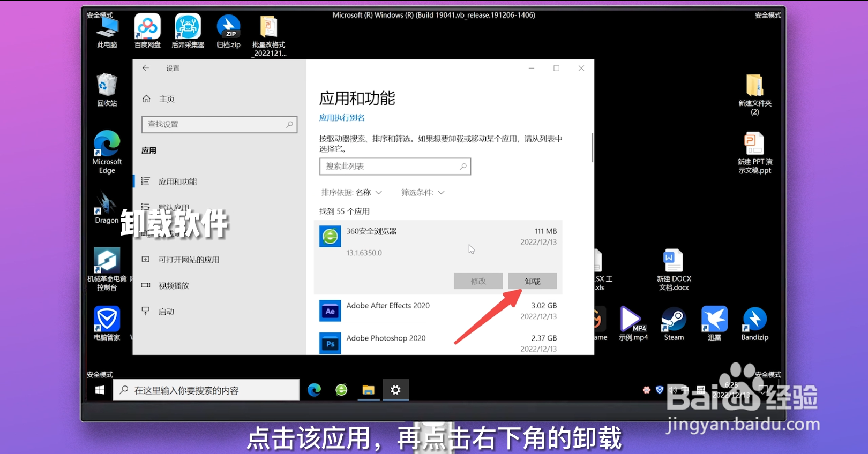This screenshot has width=868, height=454.
Task: Launch 迅雷 desktop shortcut
Action: pos(714,323)
